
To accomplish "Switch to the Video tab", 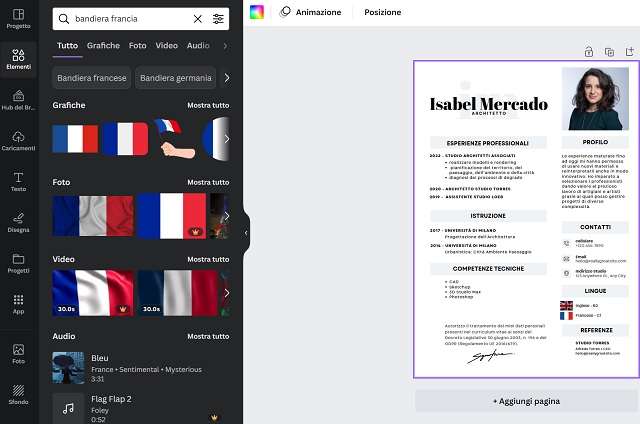I will coord(167,46).
